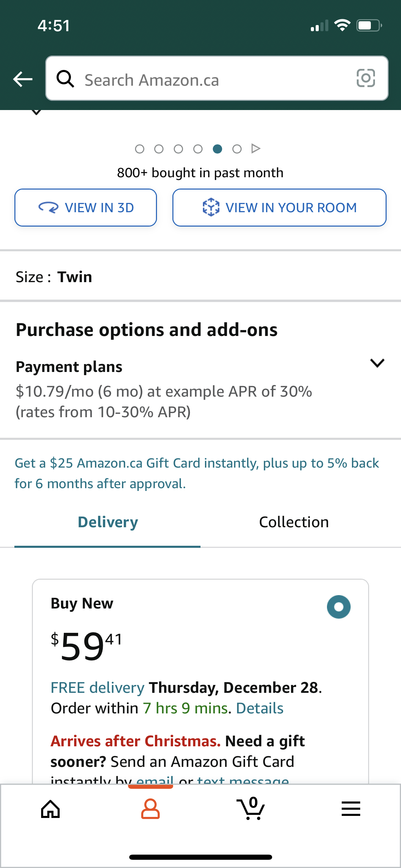Select the first image carousel dot

tap(139, 149)
